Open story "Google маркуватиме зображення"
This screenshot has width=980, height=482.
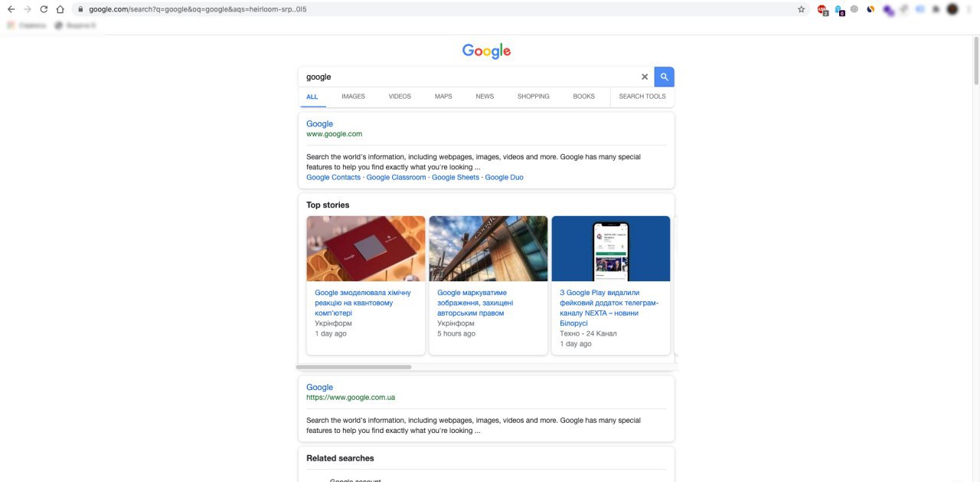point(475,303)
